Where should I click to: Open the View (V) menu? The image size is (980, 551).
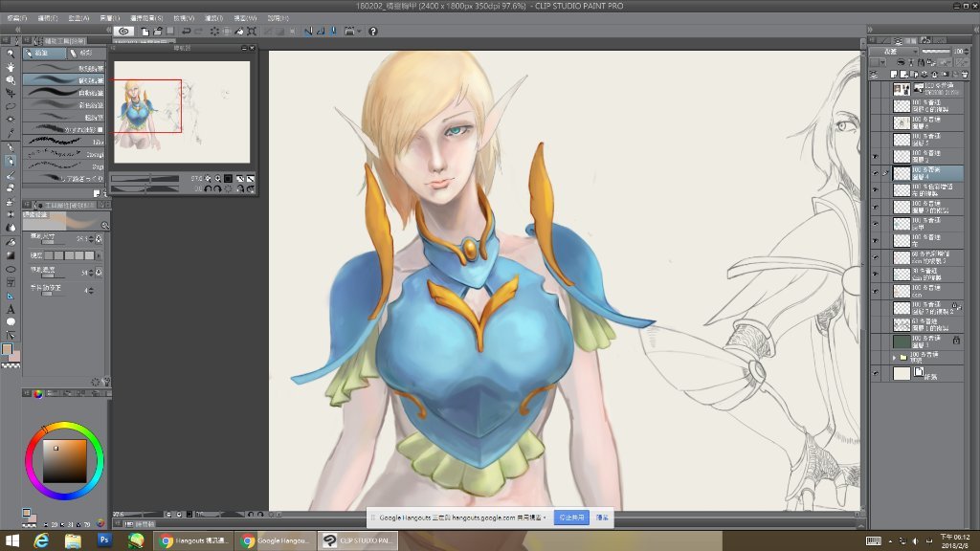point(184,18)
